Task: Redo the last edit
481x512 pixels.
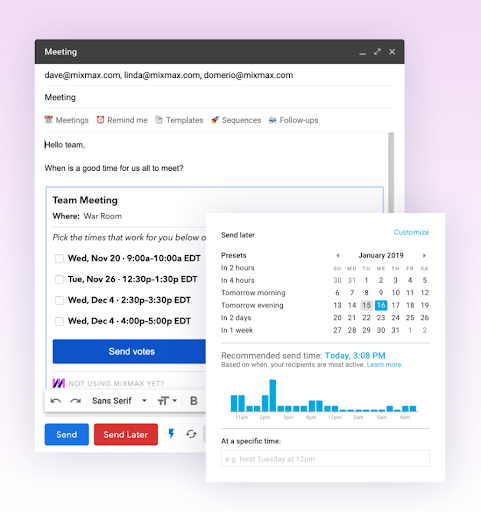Action: [x=76, y=401]
